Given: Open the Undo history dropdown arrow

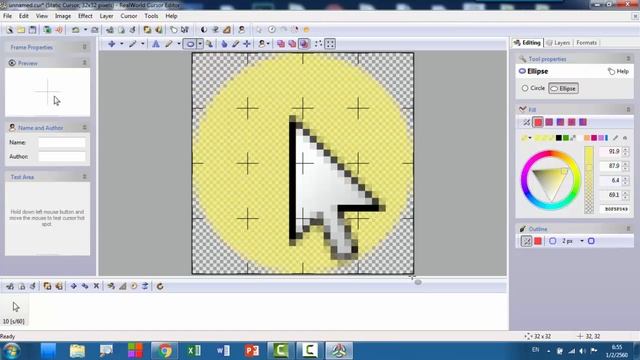Looking at the screenshot, I should click(x=85, y=30).
